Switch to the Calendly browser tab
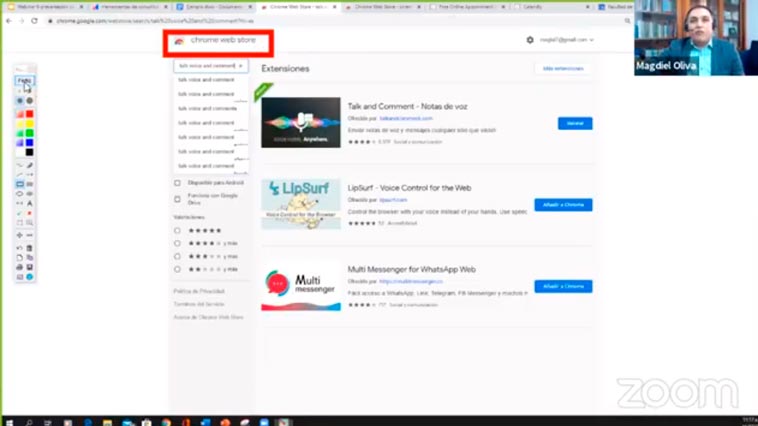The width and height of the screenshot is (758, 426). tap(551, 7)
